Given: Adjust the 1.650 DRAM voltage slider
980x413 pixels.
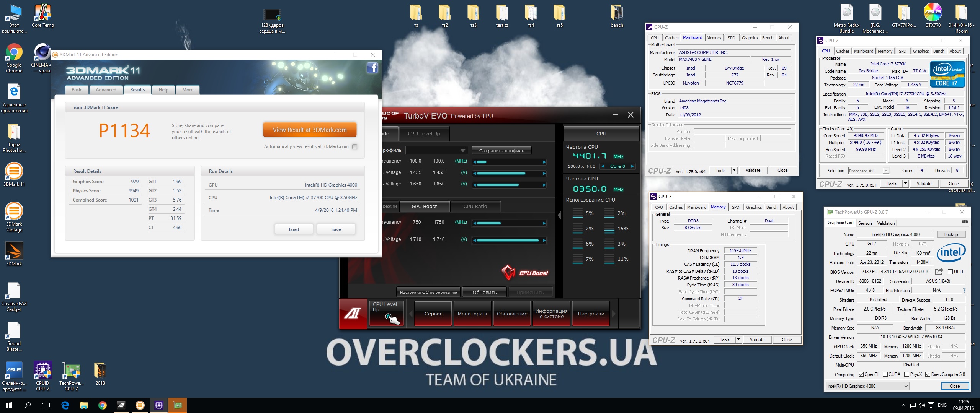Looking at the screenshot, I should (509, 185).
